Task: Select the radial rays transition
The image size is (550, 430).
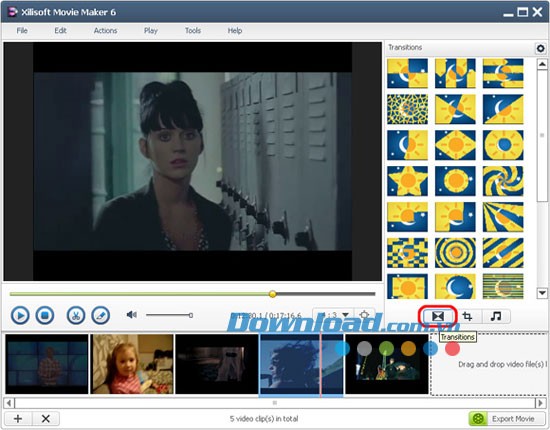Action: (503, 217)
